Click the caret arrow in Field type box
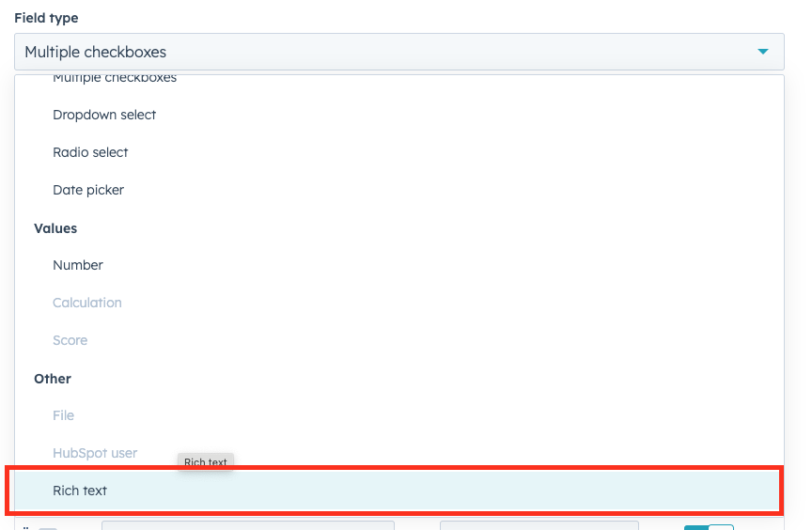812x530 pixels. point(763,52)
